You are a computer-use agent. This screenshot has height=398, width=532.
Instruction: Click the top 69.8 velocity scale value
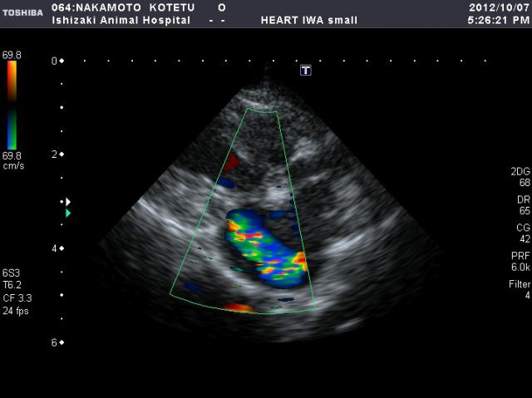click(12, 55)
